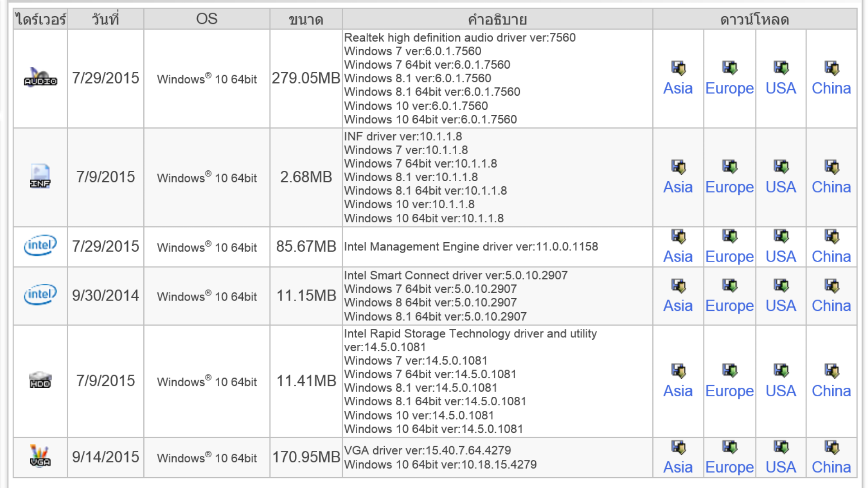Image resolution: width=868 pixels, height=488 pixels.
Task: Click the VGA driver icon
Action: [40, 456]
